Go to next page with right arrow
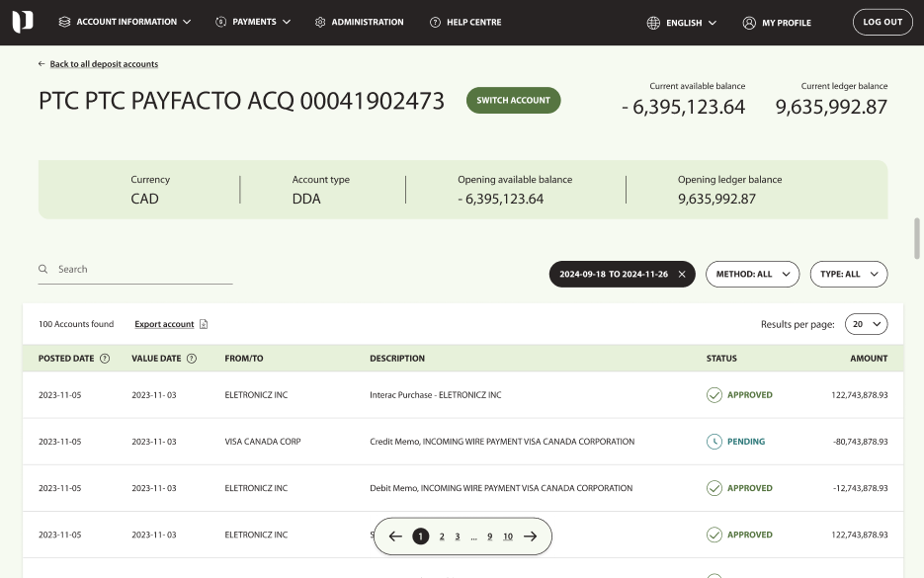Image resolution: width=924 pixels, height=578 pixels. [531, 537]
